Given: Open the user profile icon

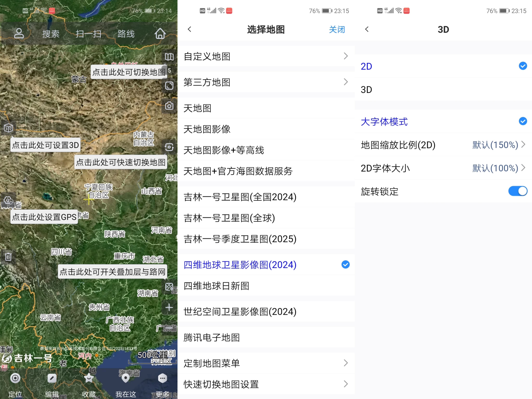Looking at the screenshot, I should click(19, 34).
